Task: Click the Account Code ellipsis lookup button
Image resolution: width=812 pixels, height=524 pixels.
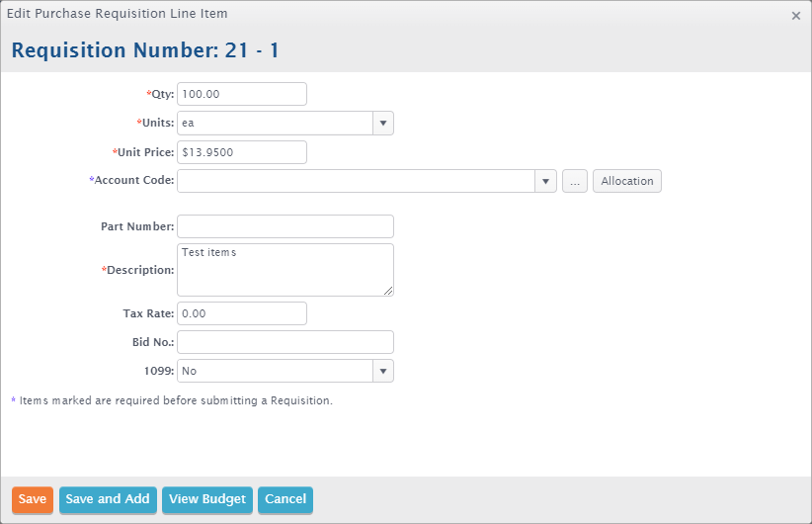Action: pos(575,181)
